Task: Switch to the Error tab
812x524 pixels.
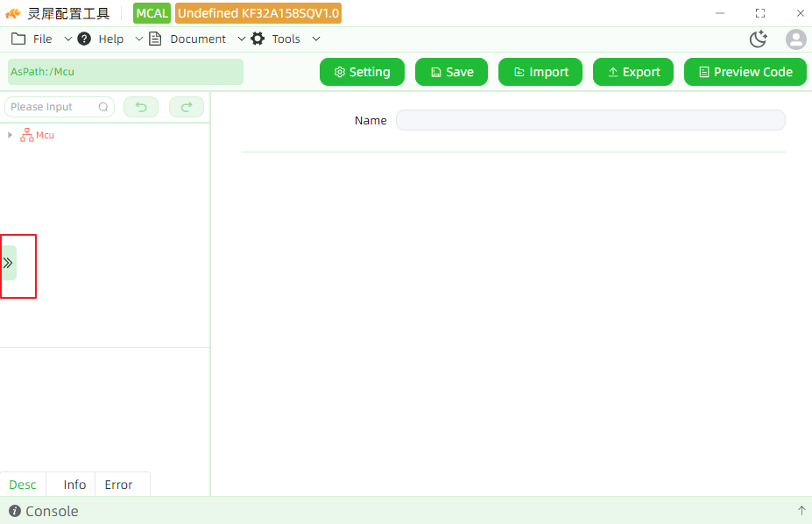Action: click(x=118, y=485)
